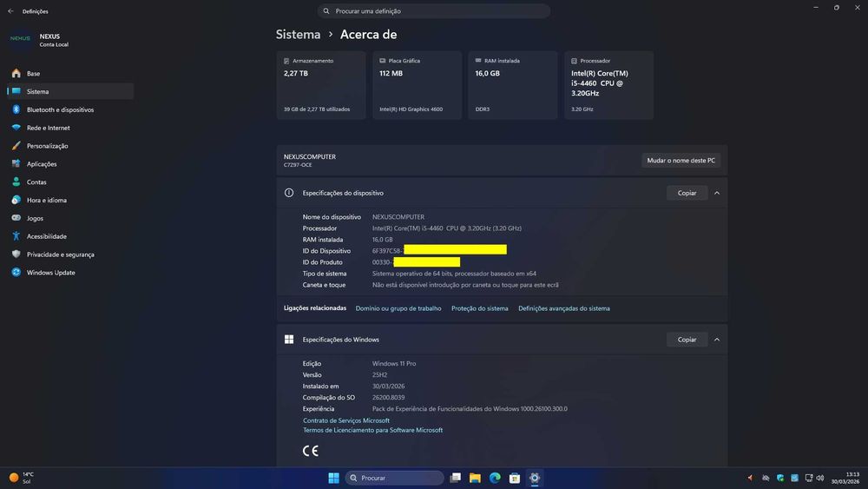Viewport: 868px width, 489px height.
Task: Open network status tray icon
Action: tap(809, 478)
